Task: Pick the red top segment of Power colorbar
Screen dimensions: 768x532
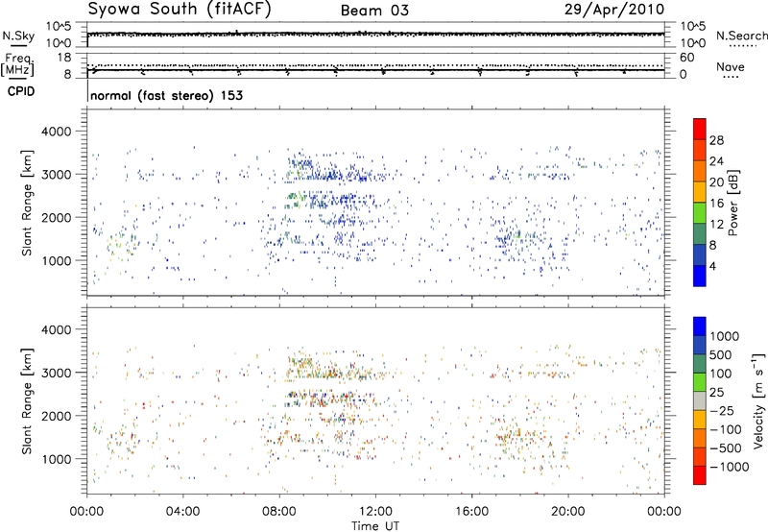Action: pos(700,129)
